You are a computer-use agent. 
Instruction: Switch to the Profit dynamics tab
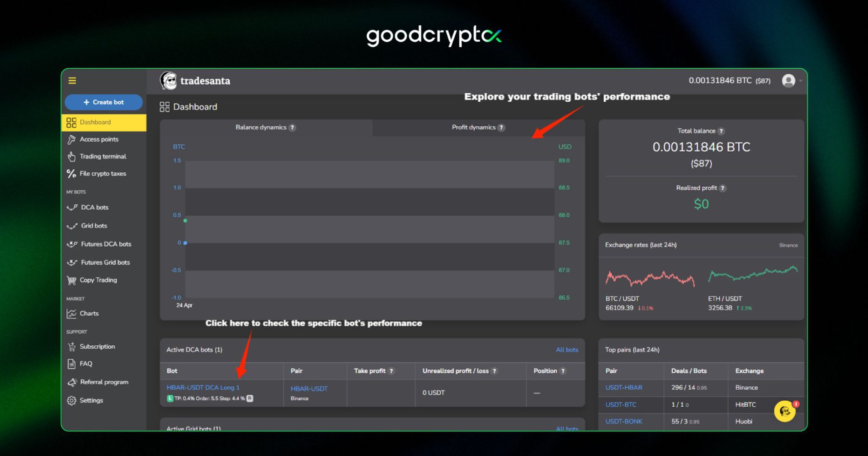[479, 128]
